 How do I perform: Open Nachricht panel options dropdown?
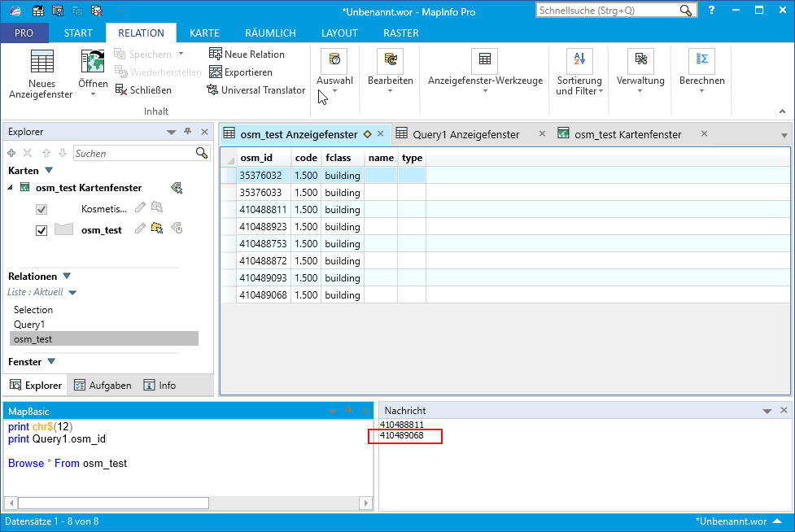click(x=767, y=411)
